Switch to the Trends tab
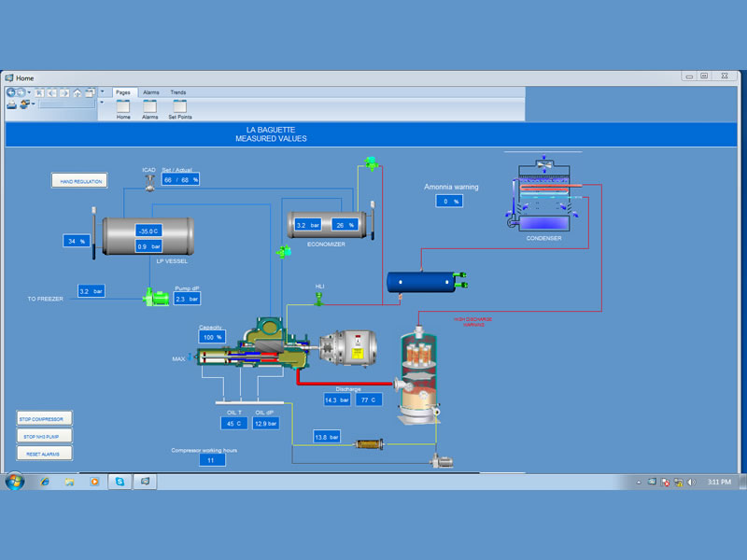The image size is (747, 560). click(177, 92)
